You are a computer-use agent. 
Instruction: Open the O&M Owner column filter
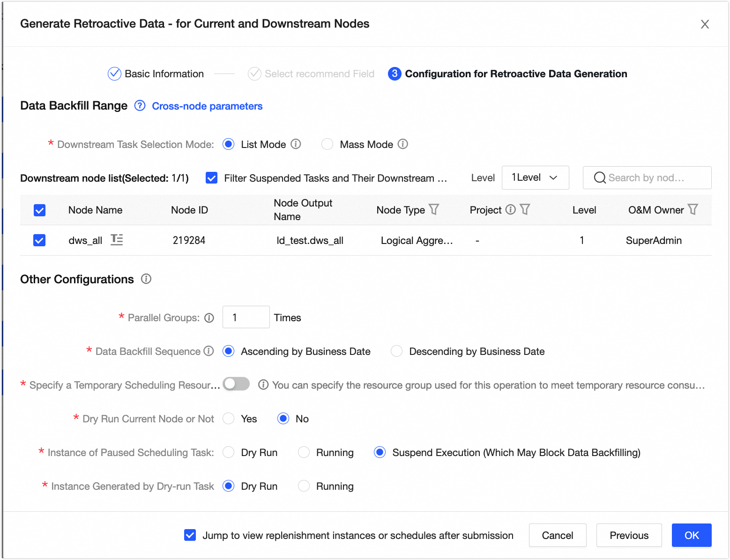[693, 210]
